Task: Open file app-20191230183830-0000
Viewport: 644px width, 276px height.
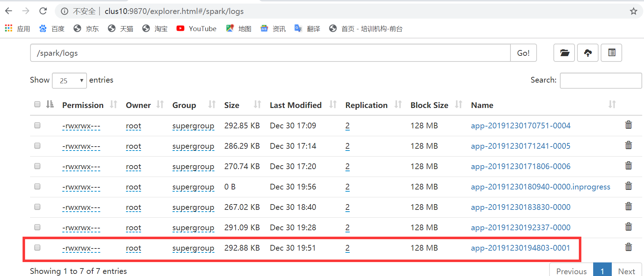Action: tap(520, 207)
